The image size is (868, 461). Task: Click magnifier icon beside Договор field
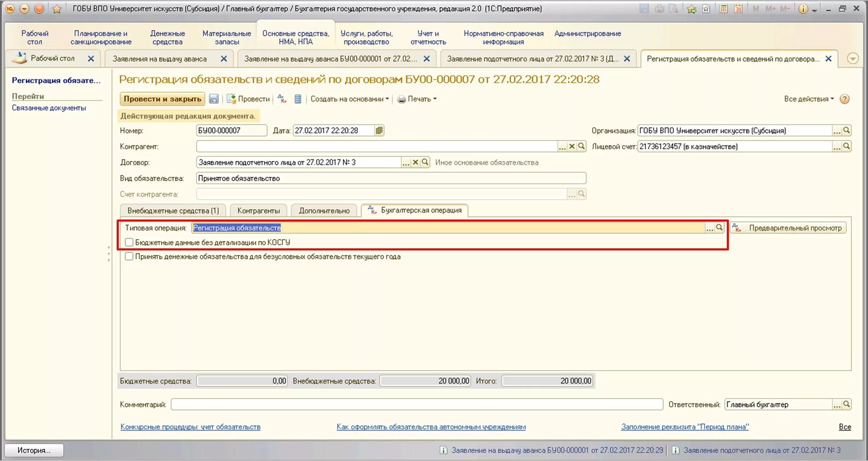425,162
